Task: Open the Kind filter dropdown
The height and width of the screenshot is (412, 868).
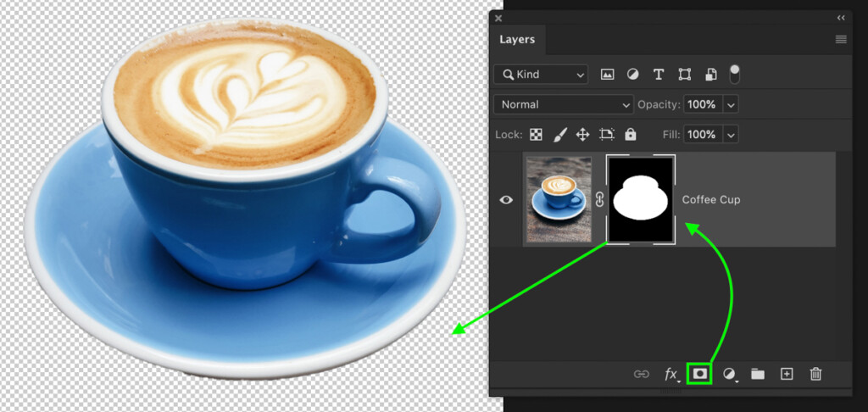Action: [x=541, y=75]
